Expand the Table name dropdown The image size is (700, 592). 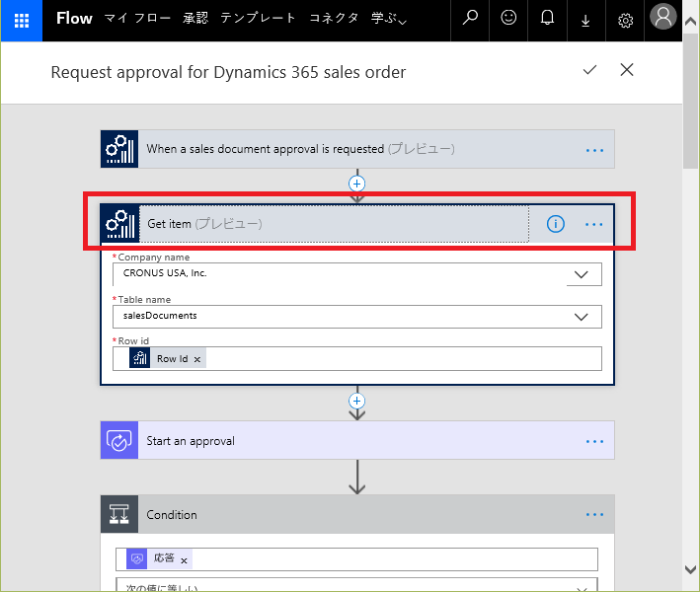click(x=581, y=317)
